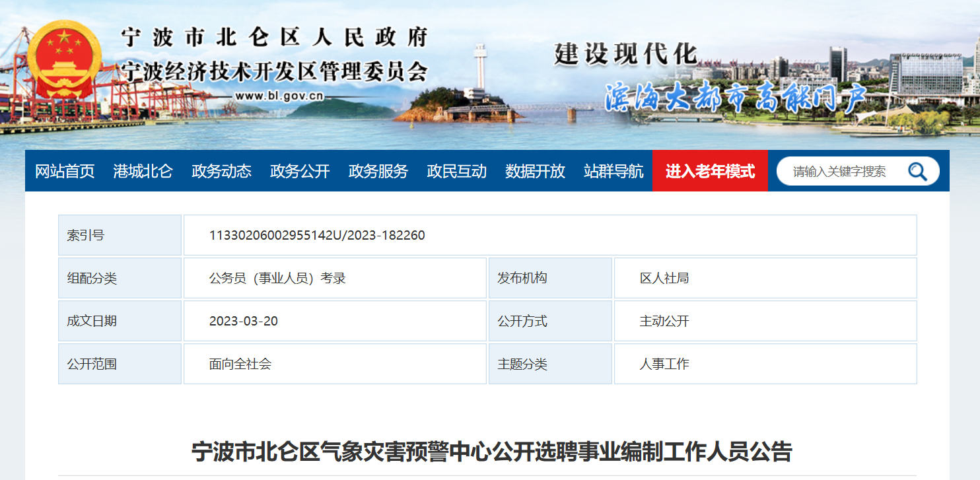Navigate to 政民互动 page

click(x=456, y=172)
